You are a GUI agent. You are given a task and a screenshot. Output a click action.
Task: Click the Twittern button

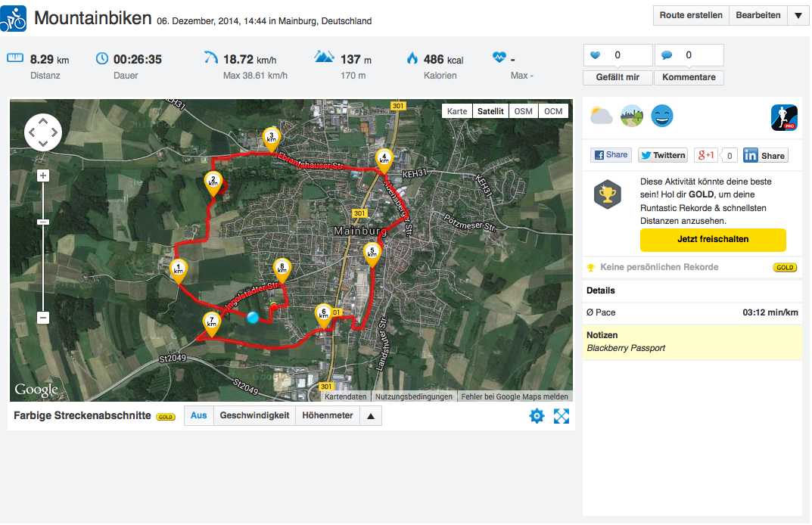(x=663, y=155)
